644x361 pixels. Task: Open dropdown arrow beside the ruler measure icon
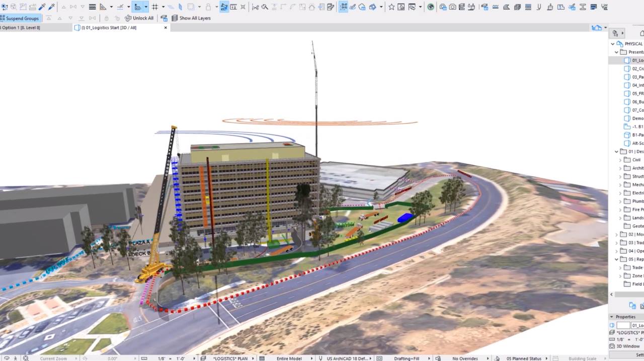pos(111,7)
